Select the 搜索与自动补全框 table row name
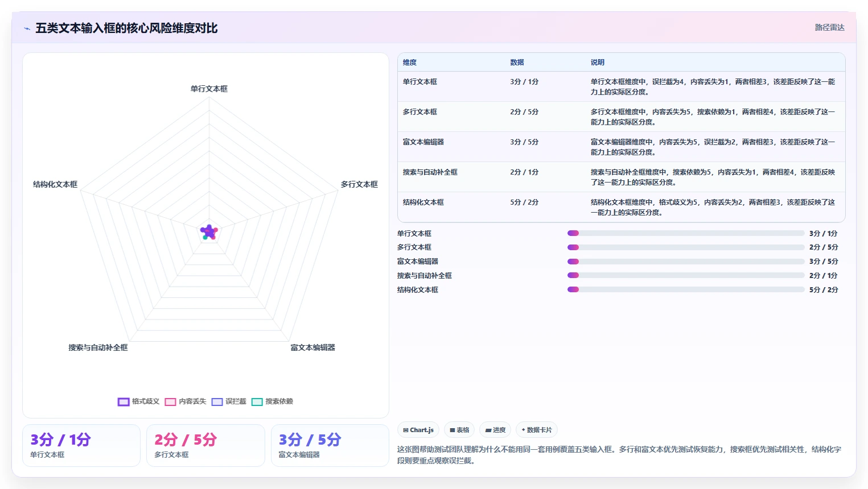 pyautogui.click(x=430, y=172)
